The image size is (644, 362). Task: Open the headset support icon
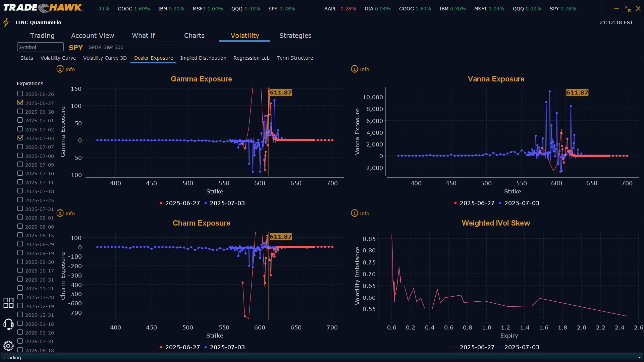8,324
